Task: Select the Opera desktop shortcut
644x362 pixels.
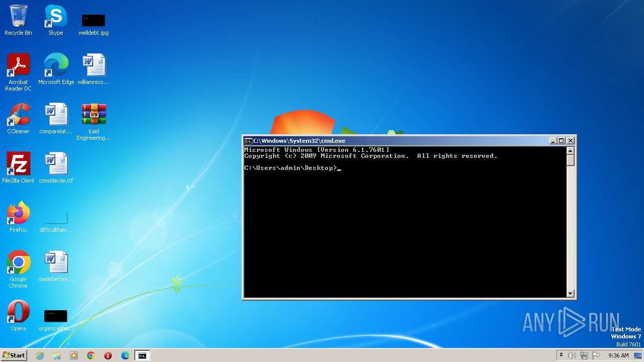Action: point(18,316)
